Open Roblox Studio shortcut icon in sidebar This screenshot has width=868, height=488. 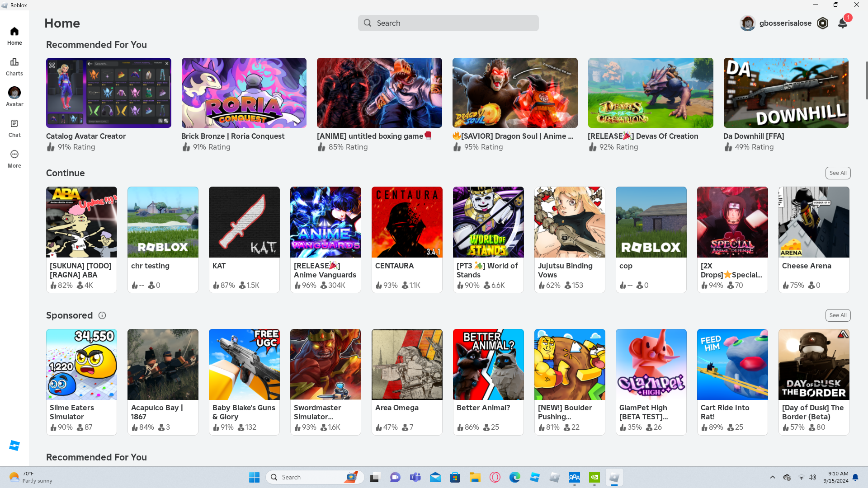14,446
